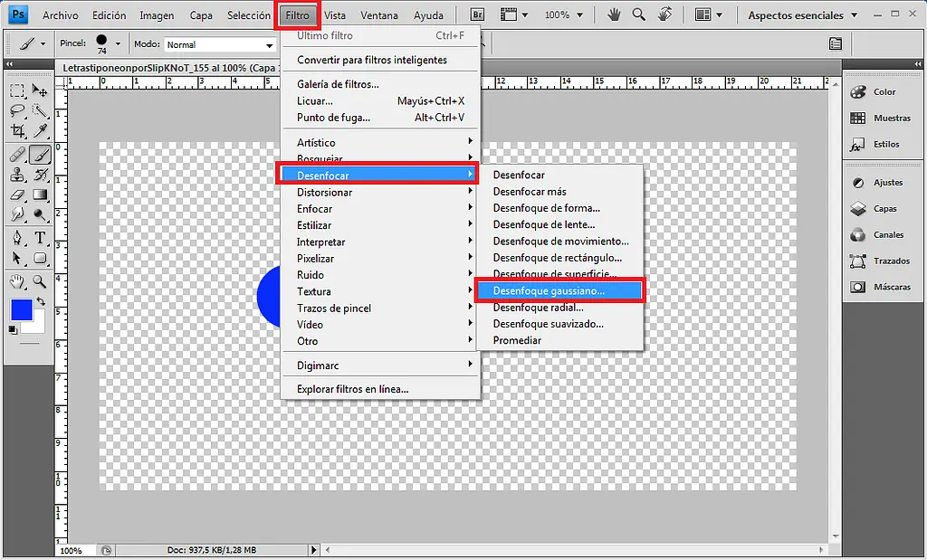Click the status bar zoom percentage field
The image size is (927, 560).
click(x=75, y=551)
